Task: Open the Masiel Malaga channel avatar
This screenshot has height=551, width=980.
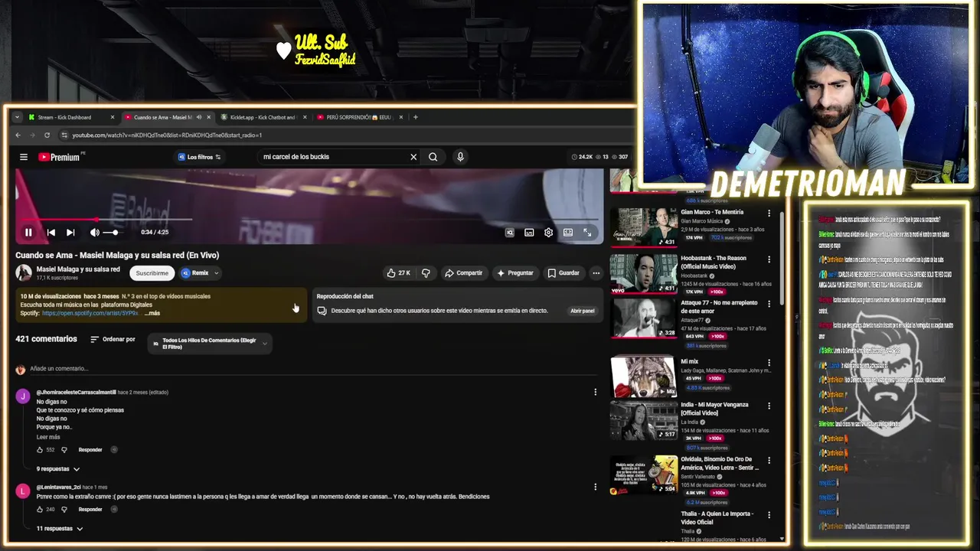Action: 24,272
